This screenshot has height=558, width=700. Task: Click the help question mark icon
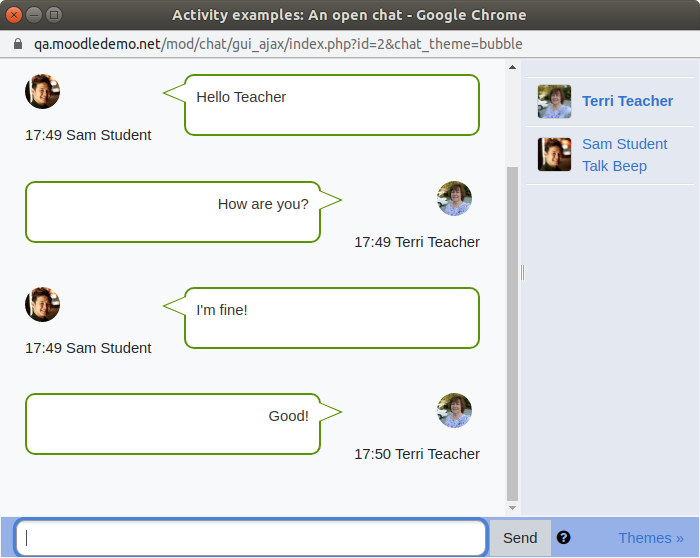tap(563, 537)
